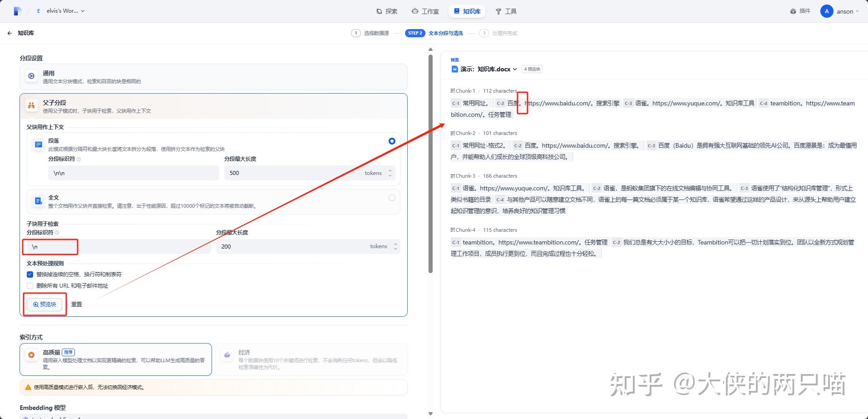Click the 高质量 indexing method icon
Viewport: 868px width, 419px height.
click(31, 355)
